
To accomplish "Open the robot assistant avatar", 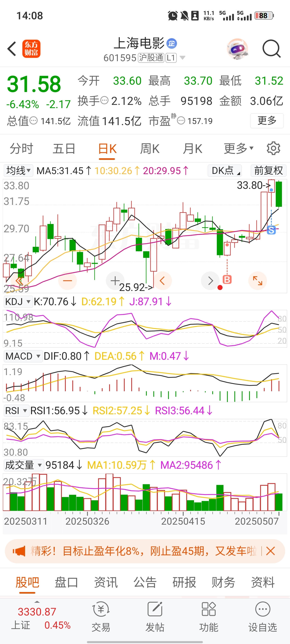I will click(238, 49).
